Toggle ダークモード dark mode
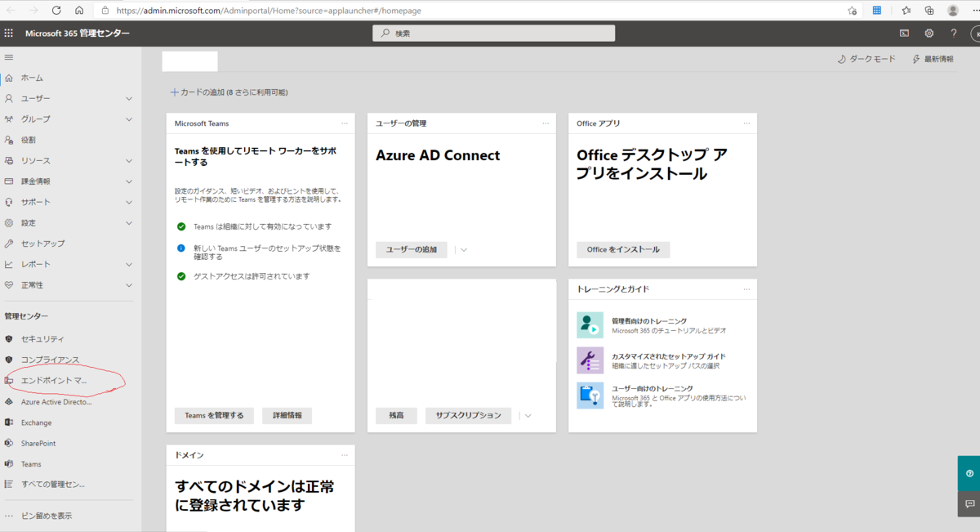980x532 pixels. (x=866, y=59)
